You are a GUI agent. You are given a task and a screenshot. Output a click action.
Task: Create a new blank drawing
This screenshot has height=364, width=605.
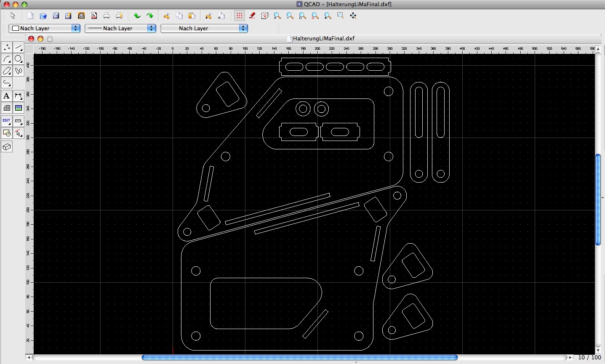pyautogui.click(x=30, y=16)
